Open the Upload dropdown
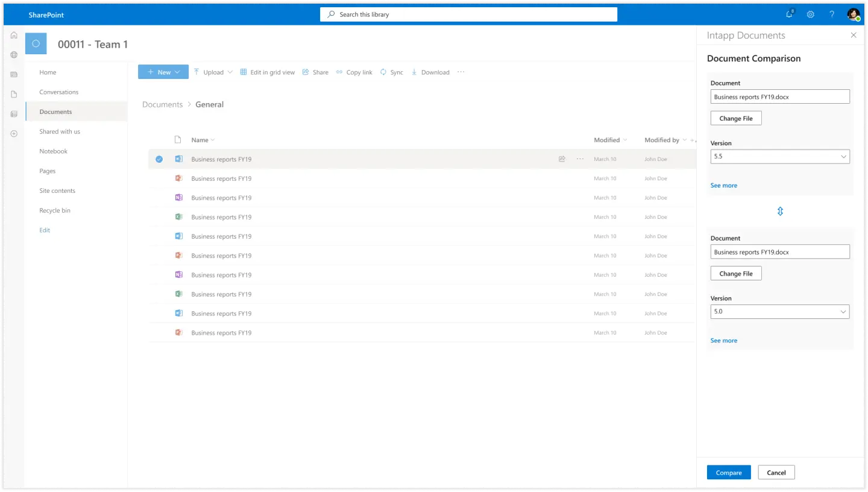This screenshot has height=492, width=868. click(x=213, y=72)
